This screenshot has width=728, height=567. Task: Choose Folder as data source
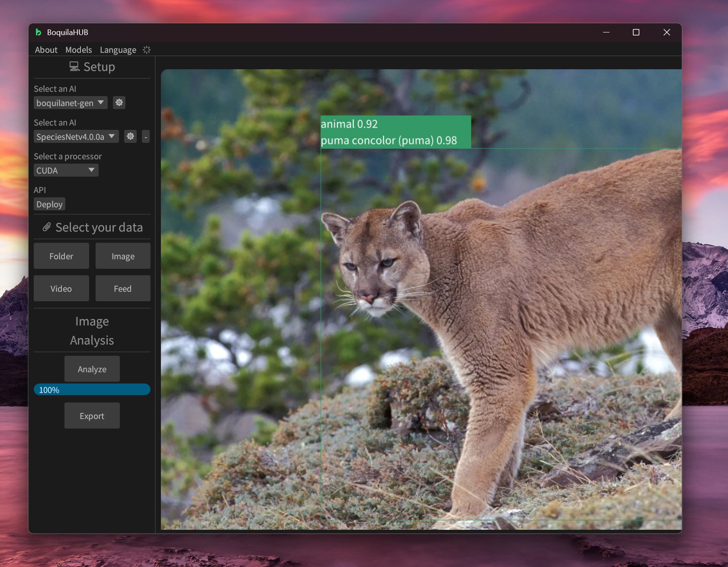(x=61, y=256)
